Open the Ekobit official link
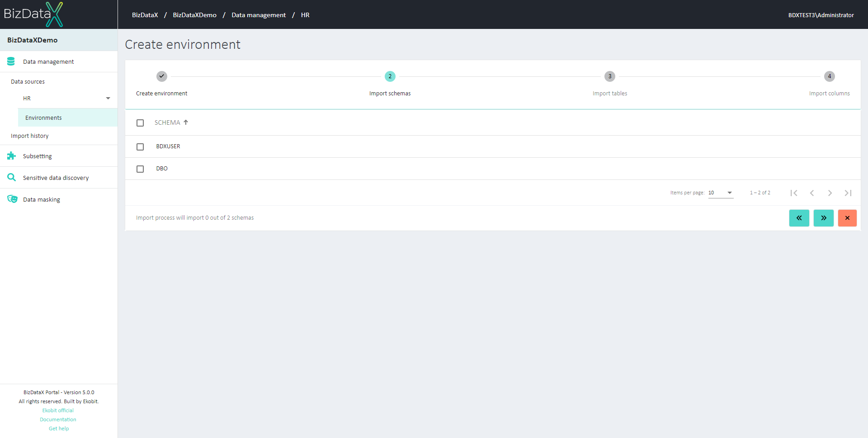Screen dimensions: 868x438 58,410
